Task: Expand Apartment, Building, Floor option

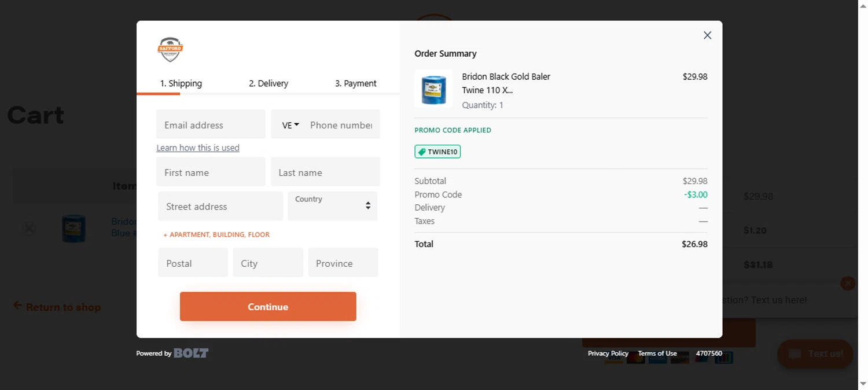Action: point(216,235)
